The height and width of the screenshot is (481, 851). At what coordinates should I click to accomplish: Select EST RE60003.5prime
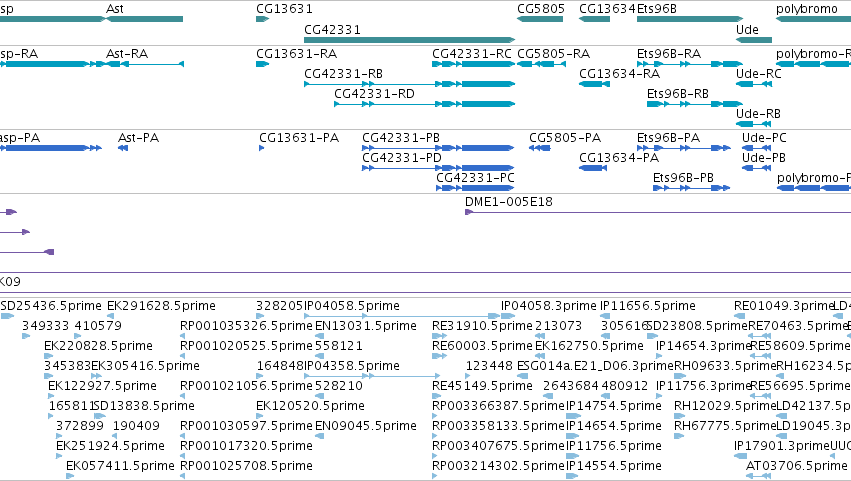[x=482, y=346]
